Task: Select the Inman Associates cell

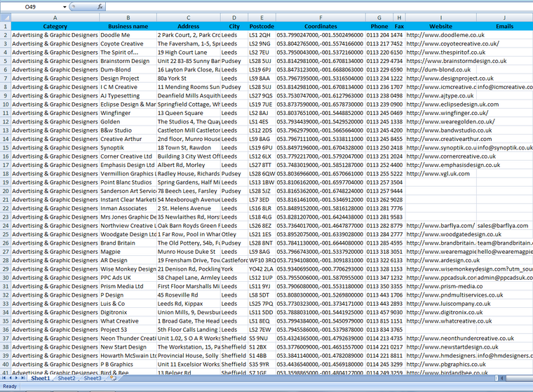Action: click(x=128, y=208)
